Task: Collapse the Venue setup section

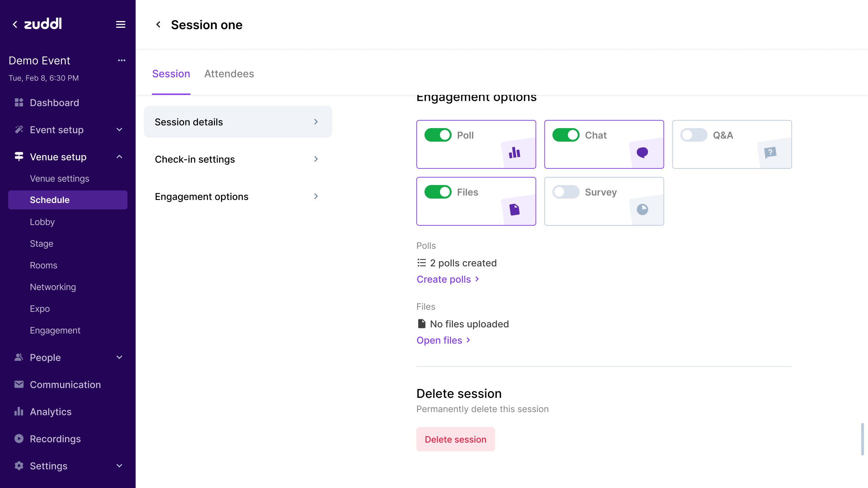Action: [119, 157]
